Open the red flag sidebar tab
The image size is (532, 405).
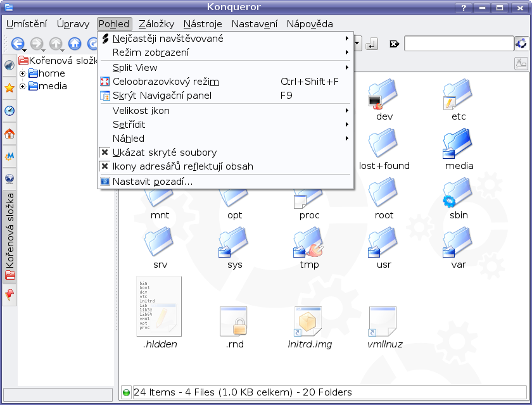pos(9,294)
